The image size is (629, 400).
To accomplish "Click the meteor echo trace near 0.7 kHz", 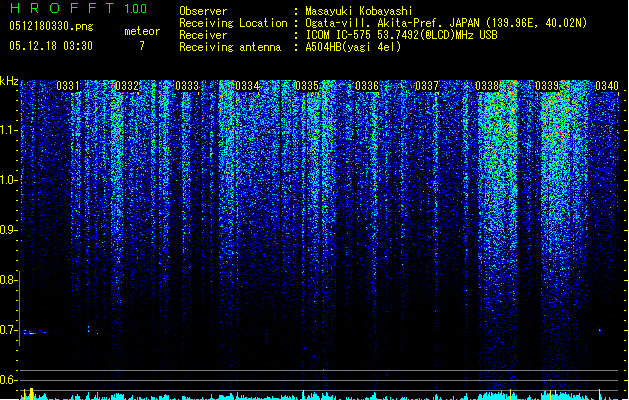I will point(35,332).
